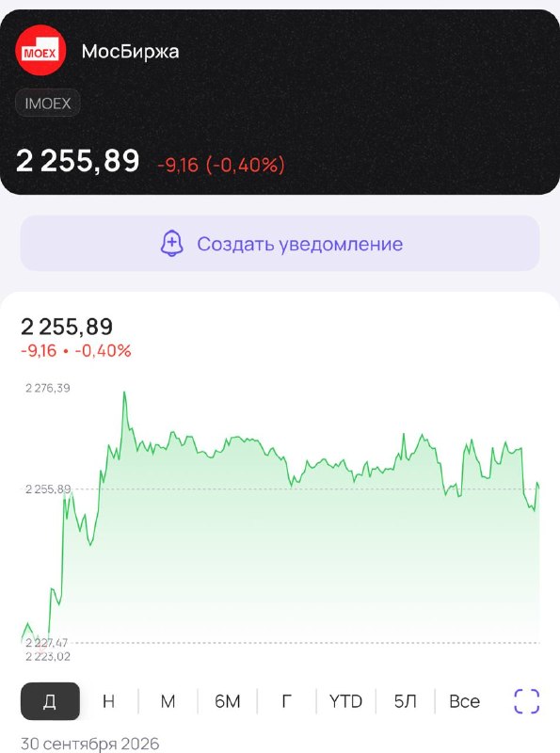
Task: Tap the 30 сентября 2026 date label
Action: [89, 744]
